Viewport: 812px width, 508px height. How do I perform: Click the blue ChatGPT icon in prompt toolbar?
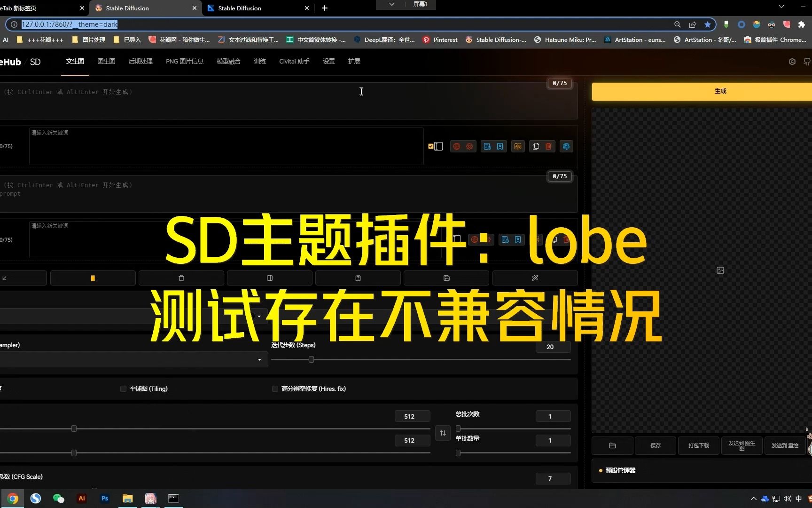(x=566, y=146)
